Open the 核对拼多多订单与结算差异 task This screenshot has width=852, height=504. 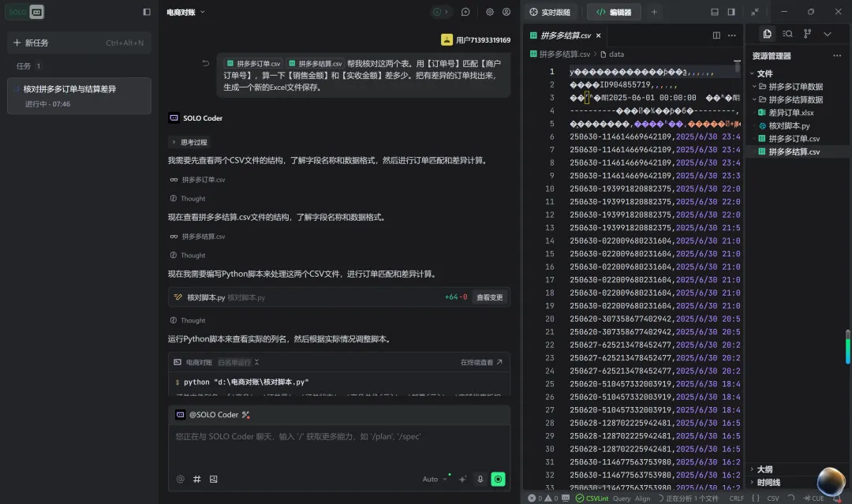pos(79,95)
